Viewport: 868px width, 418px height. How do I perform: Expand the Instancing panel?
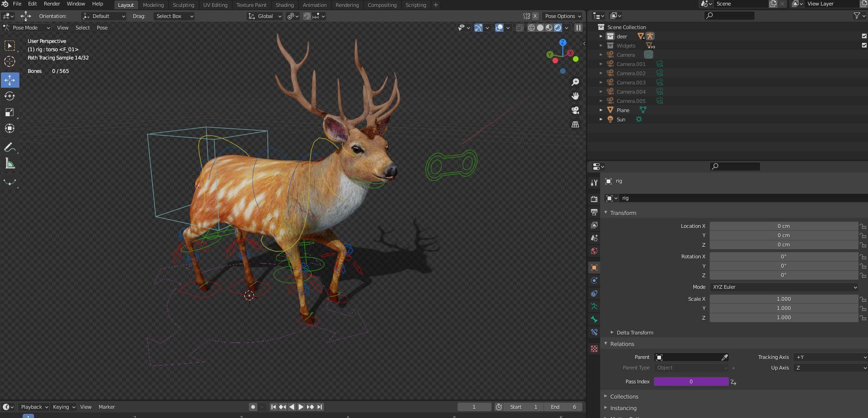[x=623, y=408]
